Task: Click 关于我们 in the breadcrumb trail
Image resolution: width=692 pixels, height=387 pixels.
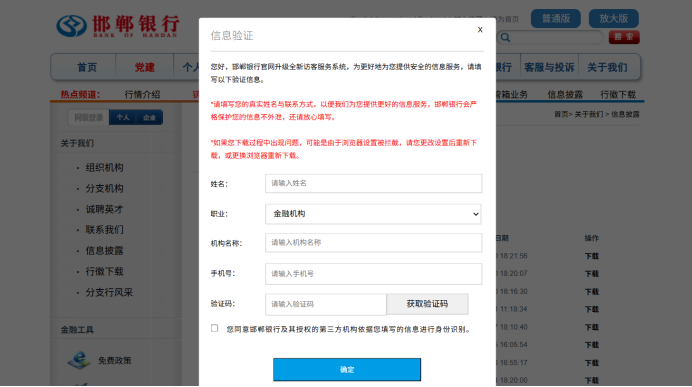Action: point(589,114)
